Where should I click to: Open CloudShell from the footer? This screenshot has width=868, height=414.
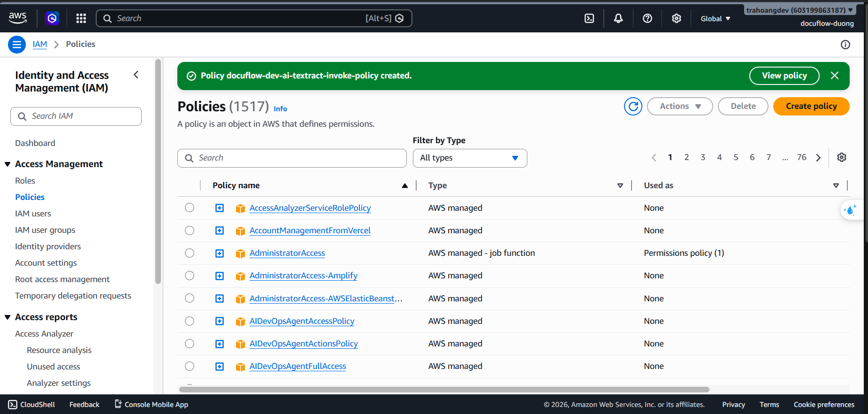(32, 405)
